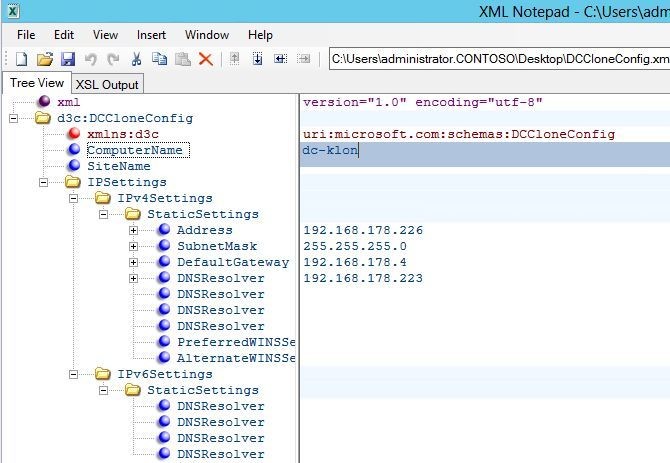Select the SiteName tree node
The image size is (670, 463).
click(119, 166)
